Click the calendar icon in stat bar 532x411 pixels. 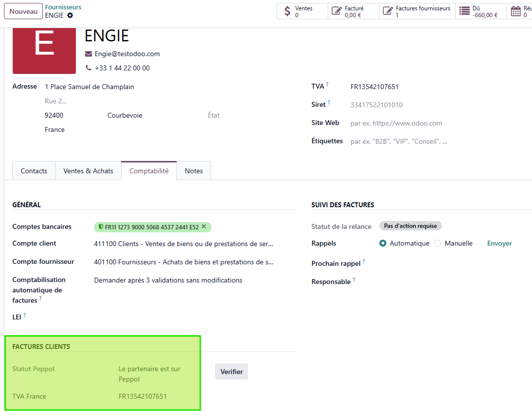click(515, 11)
